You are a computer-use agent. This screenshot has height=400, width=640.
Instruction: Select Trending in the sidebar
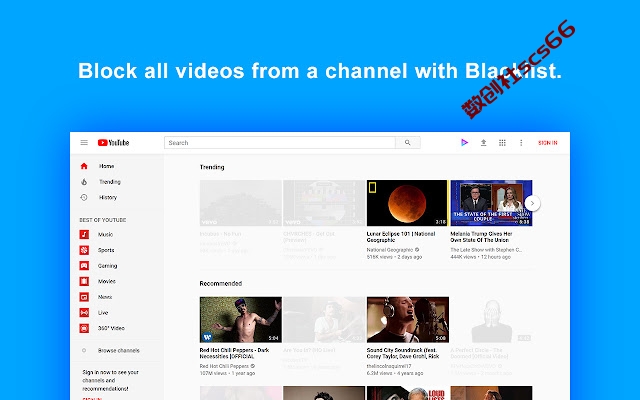[110, 182]
